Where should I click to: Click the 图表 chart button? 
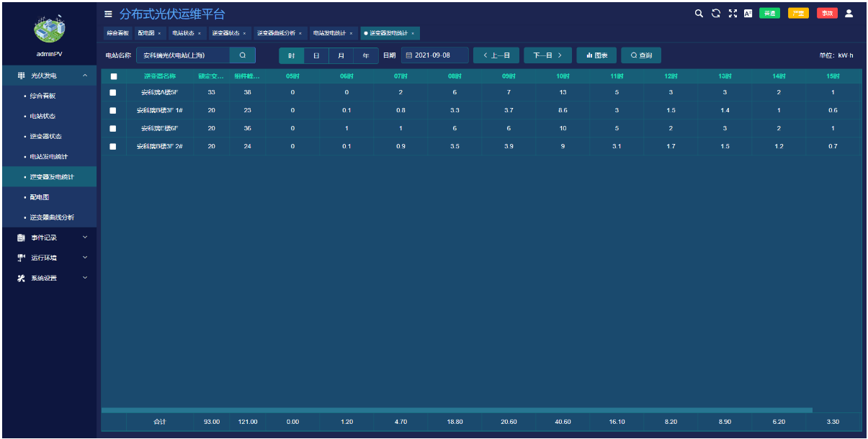coord(596,55)
